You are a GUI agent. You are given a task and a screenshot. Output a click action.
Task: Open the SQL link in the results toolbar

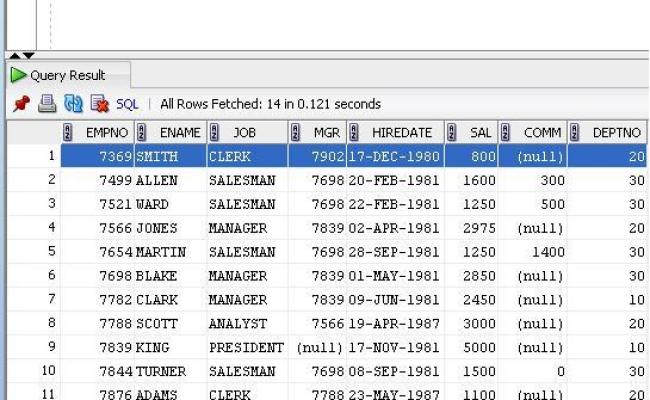pyautogui.click(x=127, y=104)
